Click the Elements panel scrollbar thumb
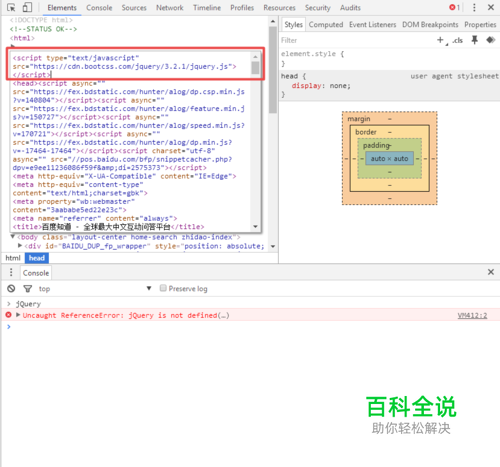This screenshot has height=467, width=500. (273, 70)
